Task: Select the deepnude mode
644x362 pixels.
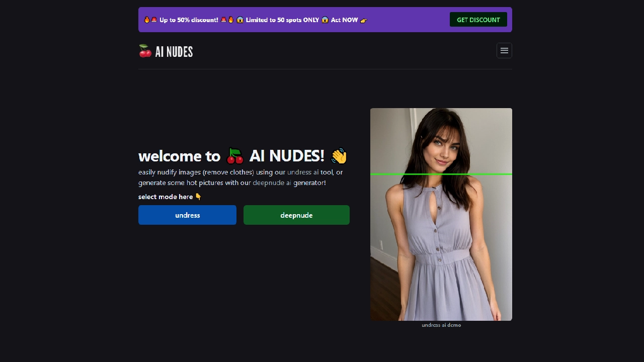Action: coord(296,215)
